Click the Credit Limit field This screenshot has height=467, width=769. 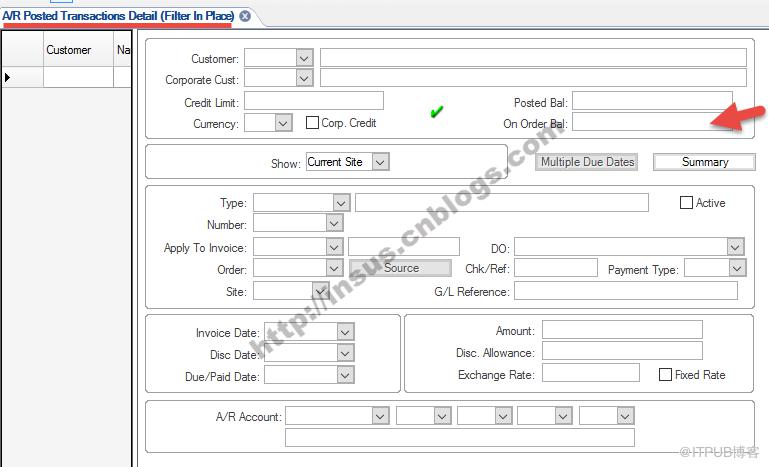[x=314, y=101]
